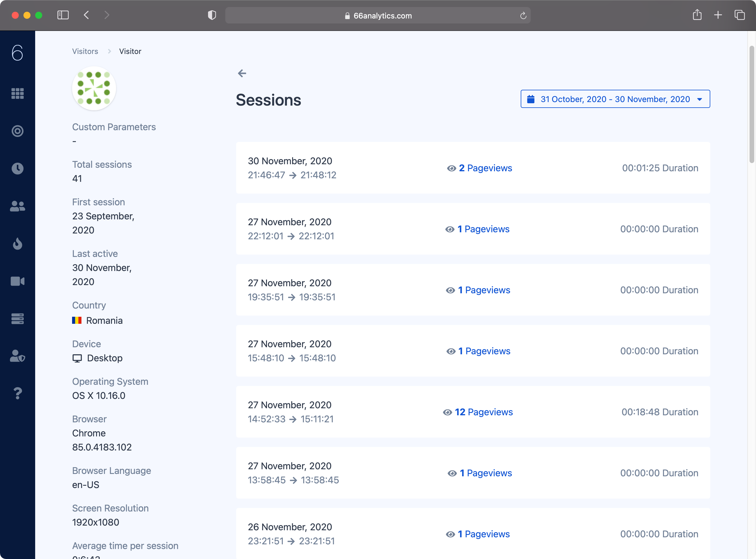View heatmaps via the flame icon
The width and height of the screenshot is (756, 559).
click(17, 244)
